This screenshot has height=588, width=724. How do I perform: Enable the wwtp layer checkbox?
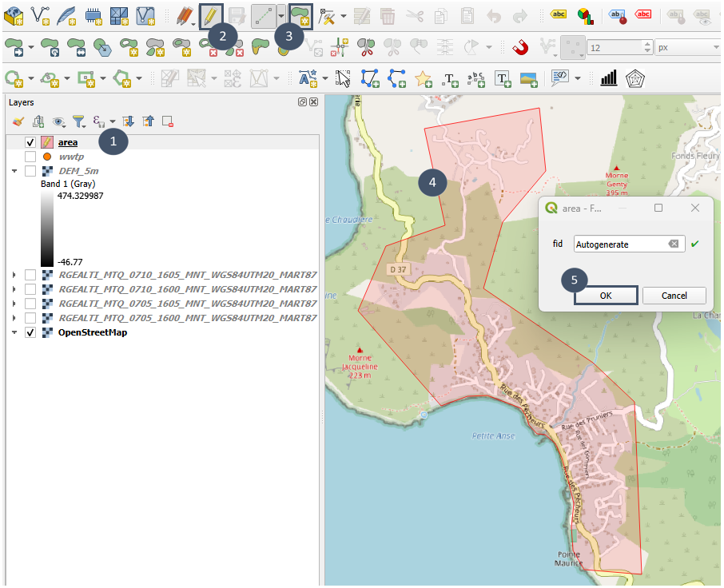[30, 157]
